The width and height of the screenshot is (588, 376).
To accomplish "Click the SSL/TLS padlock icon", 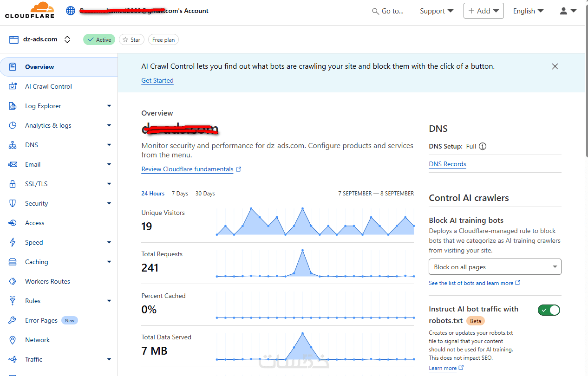I will (13, 184).
